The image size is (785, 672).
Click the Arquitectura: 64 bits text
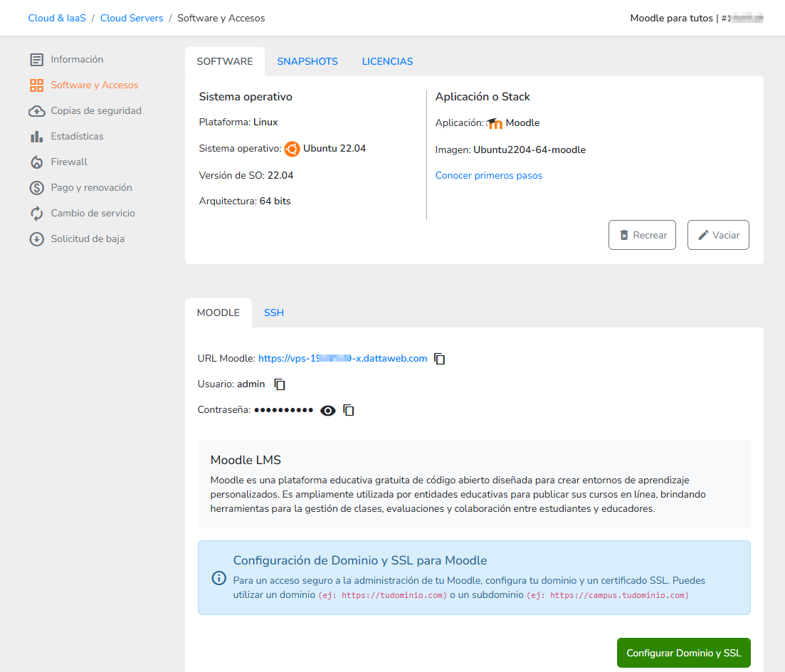[x=245, y=201]
